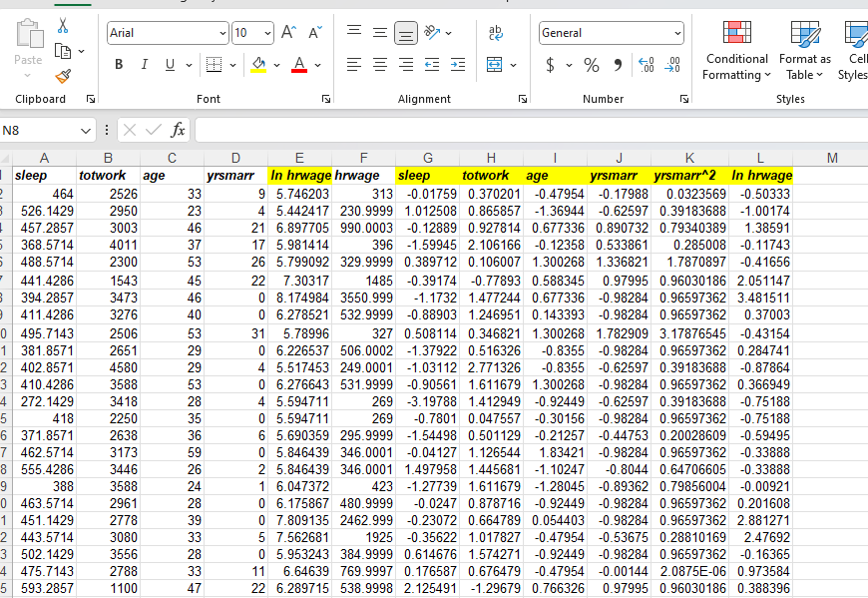868x598 pixels.
Task: Click the Increase Font Size icon
Action: pyautogui.click(x=287, y=31)
